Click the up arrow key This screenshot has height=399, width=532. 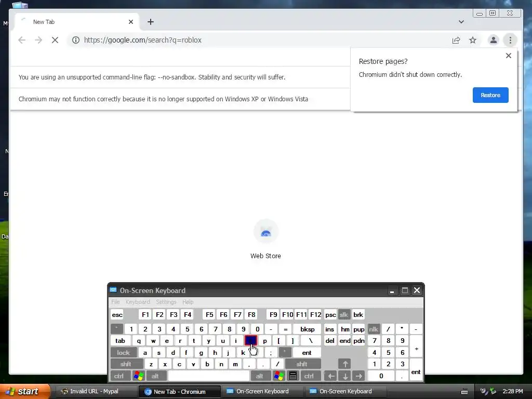(x=345, y=364)
